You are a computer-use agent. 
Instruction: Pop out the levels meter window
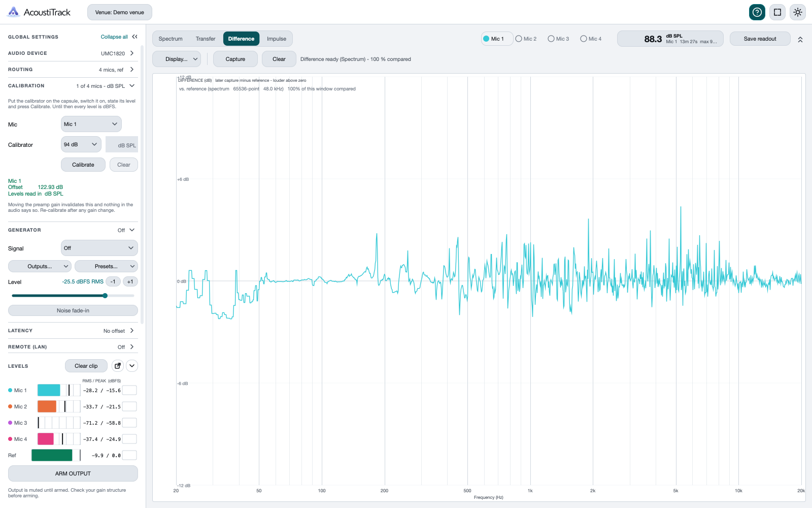(118, 366)
